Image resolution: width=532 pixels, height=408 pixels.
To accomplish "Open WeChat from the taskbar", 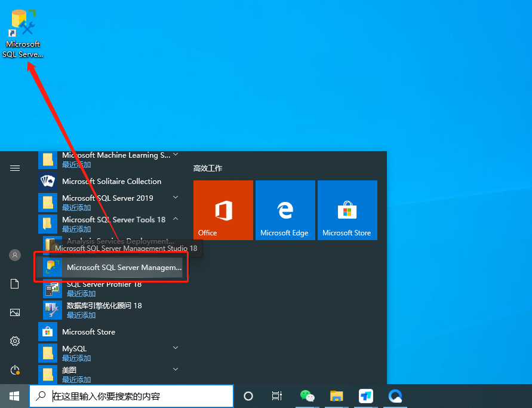I will pyautogui.click(x=307, y=396).
